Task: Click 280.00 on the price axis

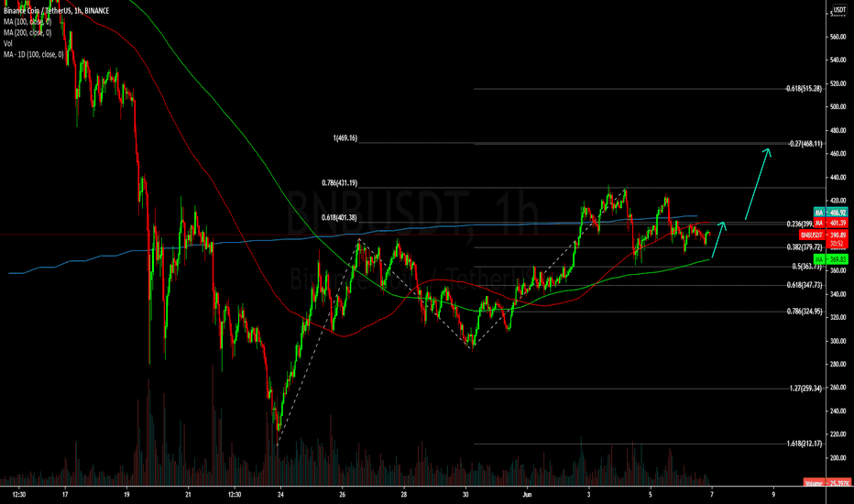Action: tap(838, 364)
